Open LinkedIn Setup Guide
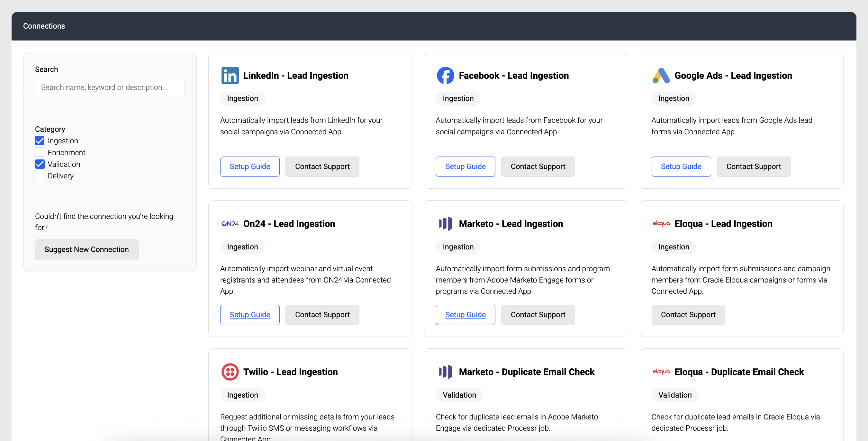The height and width of the screenshot is (441, 868). tap(250, 166)
